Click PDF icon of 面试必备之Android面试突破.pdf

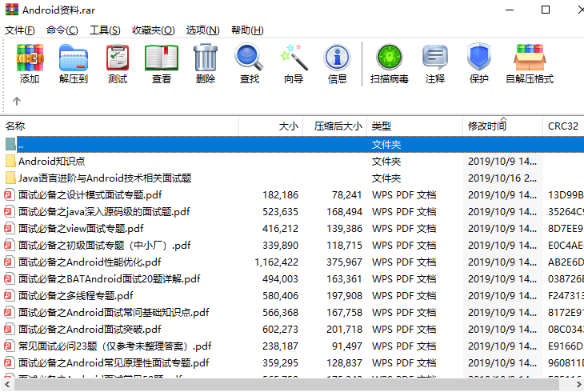10,330
